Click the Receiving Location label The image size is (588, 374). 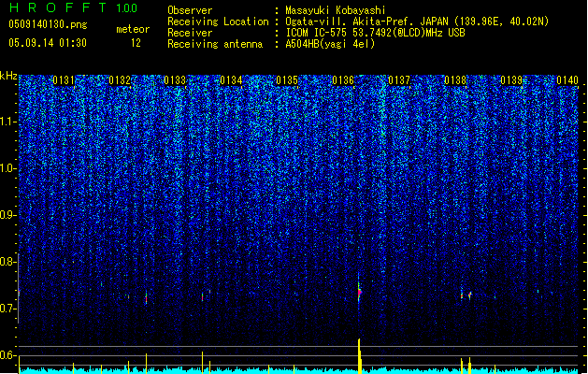[x=218, y=22]
